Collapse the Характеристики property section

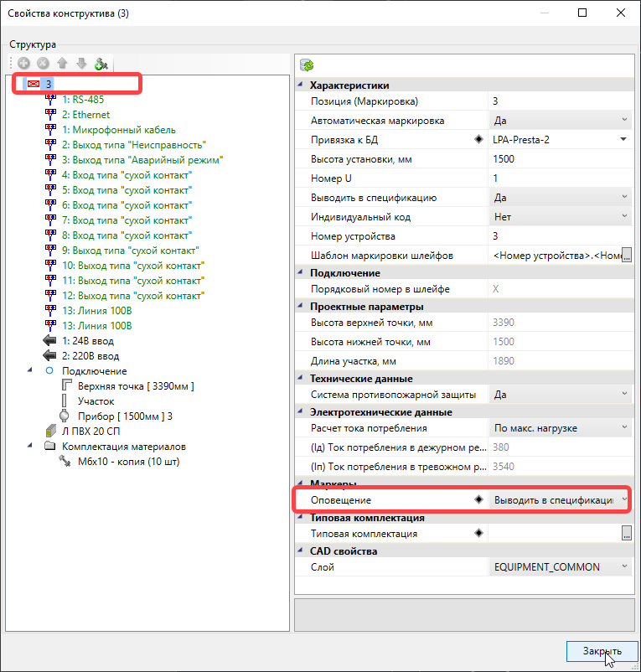point(302,85)
